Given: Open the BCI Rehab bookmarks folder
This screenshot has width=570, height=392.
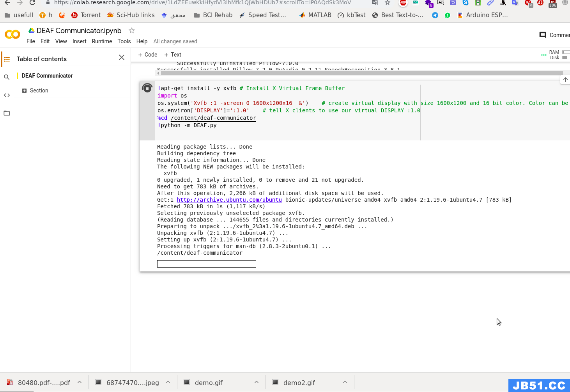Looking at the screenshot, I should coord(213,15).
